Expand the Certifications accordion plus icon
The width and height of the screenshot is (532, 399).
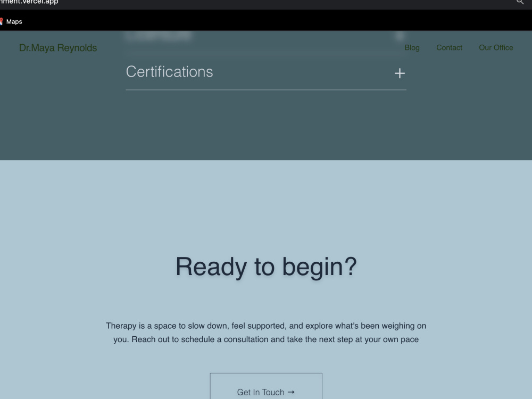[400, 73]
